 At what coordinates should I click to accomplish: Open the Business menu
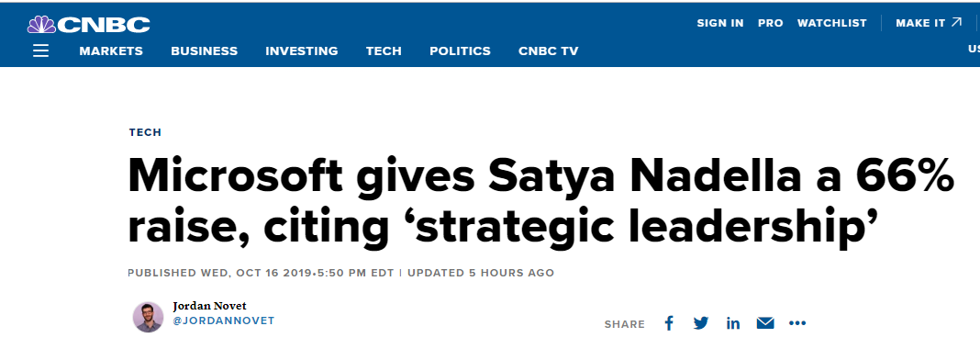(205, 51)
